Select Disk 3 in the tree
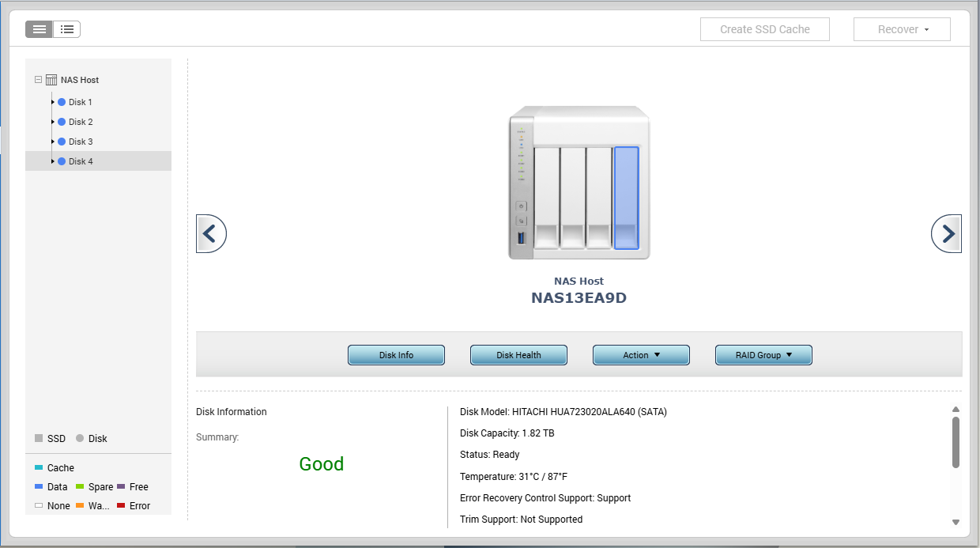 [x=81, y=142]
